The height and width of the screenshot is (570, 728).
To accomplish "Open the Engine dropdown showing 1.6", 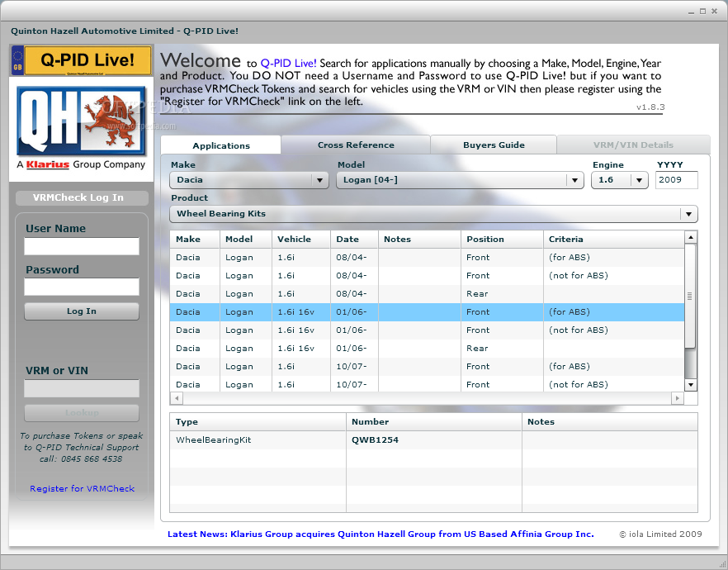I will pos(619,180).
